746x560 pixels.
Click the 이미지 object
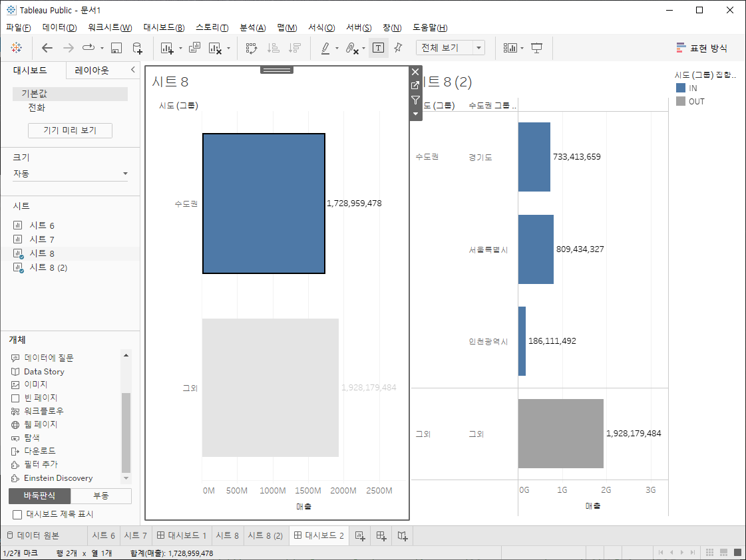[36, 384]
